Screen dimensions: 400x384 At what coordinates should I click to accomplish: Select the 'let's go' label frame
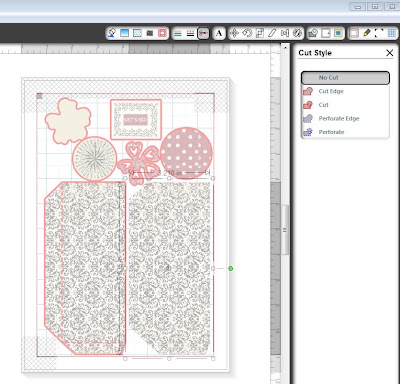(136, 119)
